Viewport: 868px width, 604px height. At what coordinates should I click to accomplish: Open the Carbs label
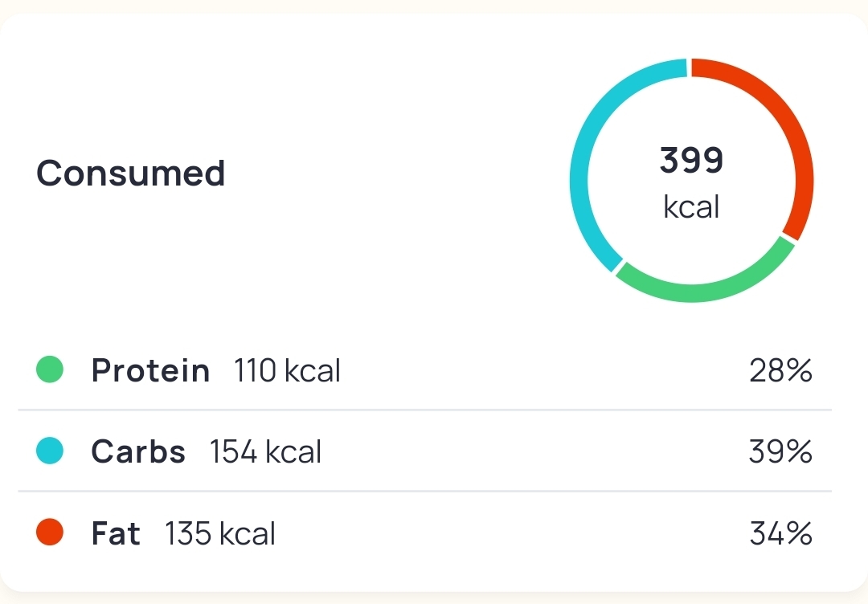(138, 451)
